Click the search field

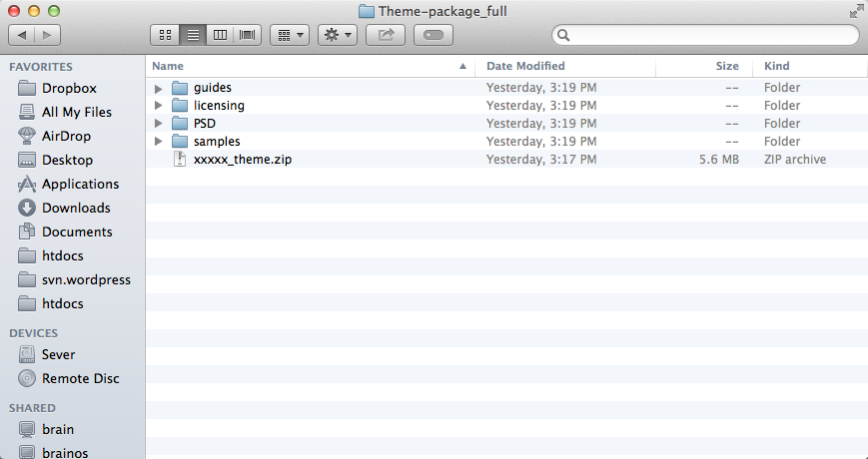click(711, 35)
